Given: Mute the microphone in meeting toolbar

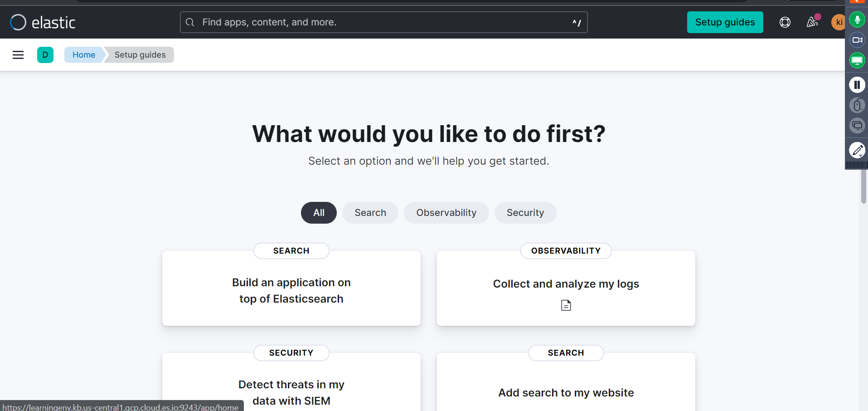Looking at the screenshot, I should pos(857,20).
